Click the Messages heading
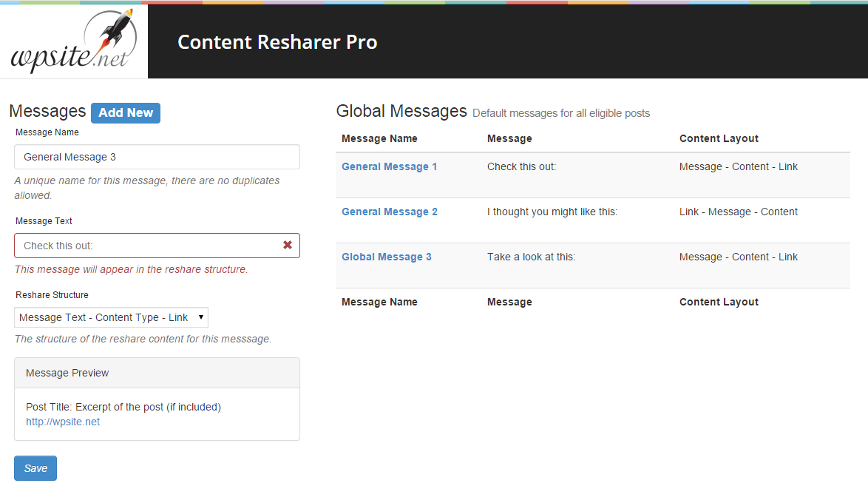 pos(47,111)
